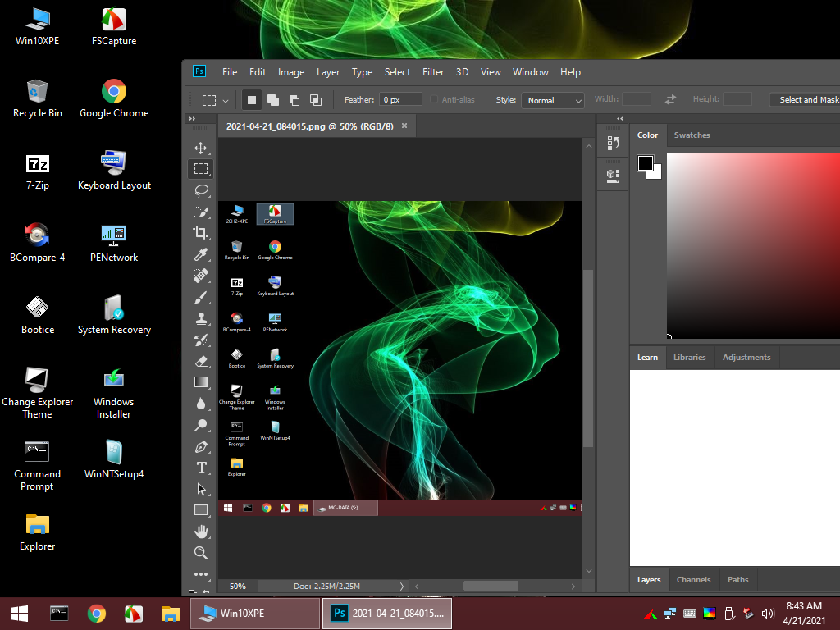
Task: Click the foreground color swatch
Action: [645, 163]
